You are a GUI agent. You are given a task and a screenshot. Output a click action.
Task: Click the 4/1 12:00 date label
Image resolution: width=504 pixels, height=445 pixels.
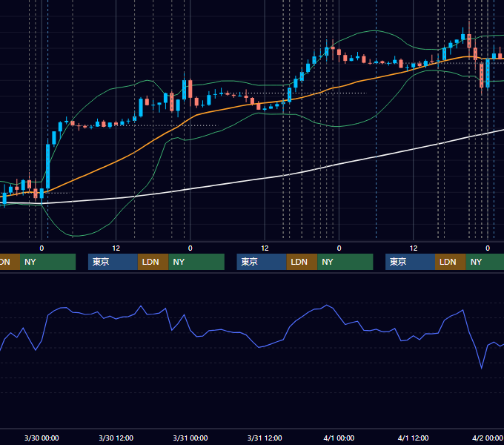click(x=413, y=438)
